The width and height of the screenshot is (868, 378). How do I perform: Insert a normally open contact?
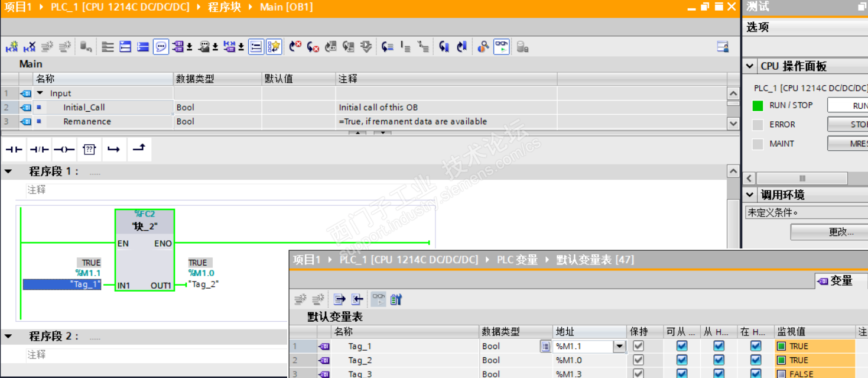(14, 150)
